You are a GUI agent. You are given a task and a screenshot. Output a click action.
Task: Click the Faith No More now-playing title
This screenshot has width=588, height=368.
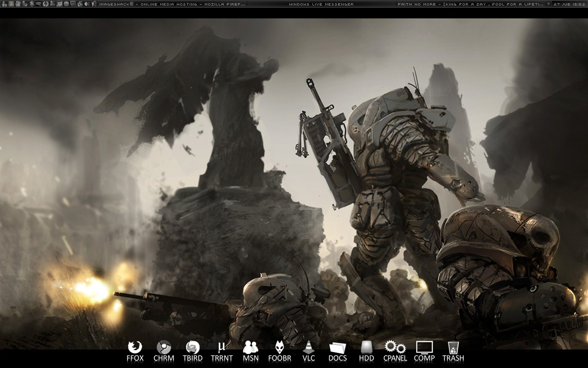[x=471, y=4]
